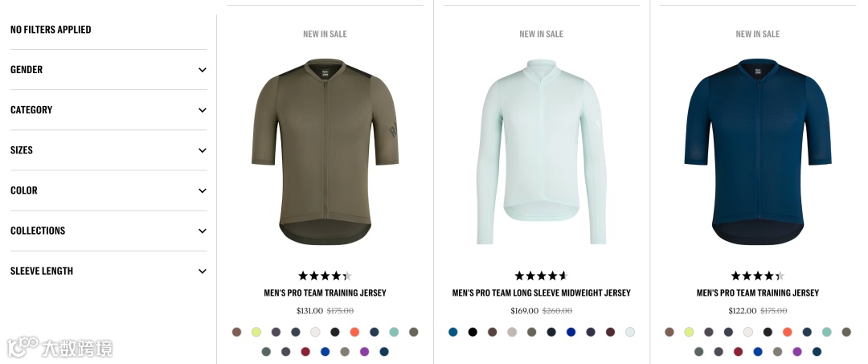Select the teal swatch under the navy jersey
The image size is (868, 364).
826,332
